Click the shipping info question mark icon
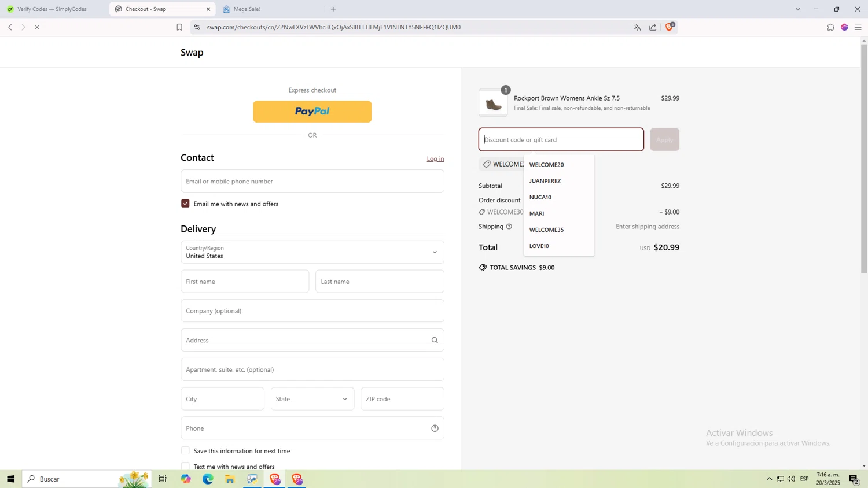Viewport: 868px width, 488px height. (509, 227)
